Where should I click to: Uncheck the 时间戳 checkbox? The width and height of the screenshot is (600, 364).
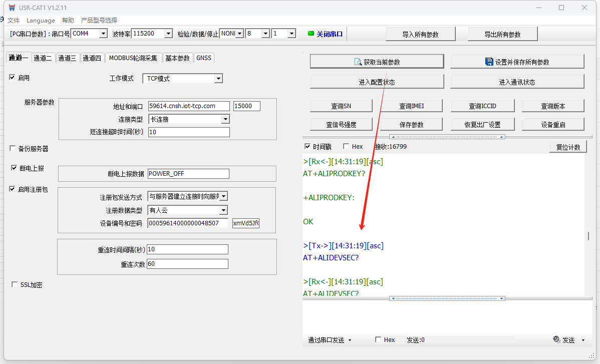tap(308, 146)
